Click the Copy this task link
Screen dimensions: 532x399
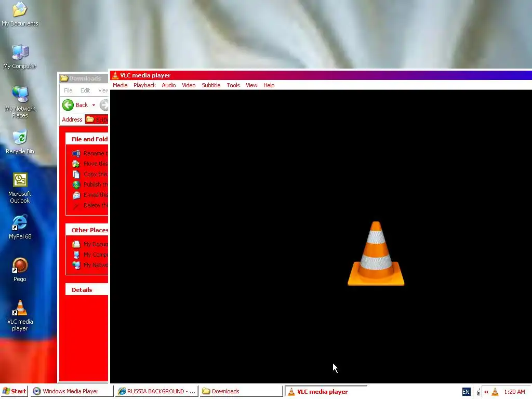pyautogui.click(x=96, y=174)
